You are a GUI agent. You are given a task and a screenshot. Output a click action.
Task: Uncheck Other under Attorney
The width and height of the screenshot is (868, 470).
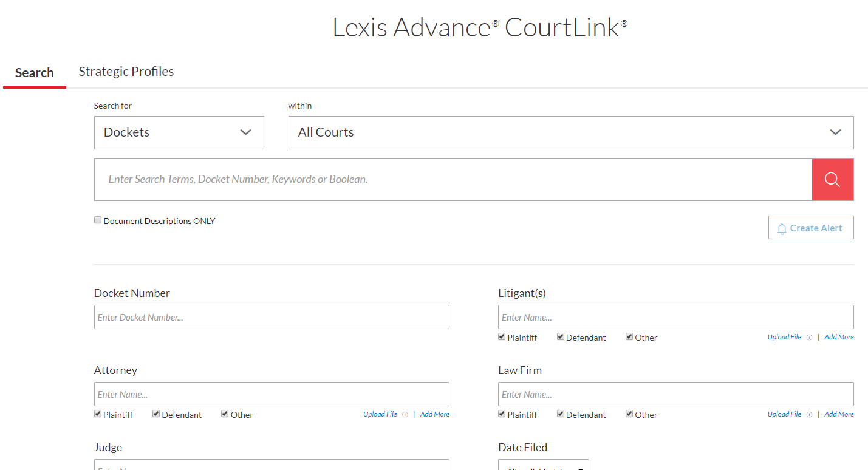point(225,414)
